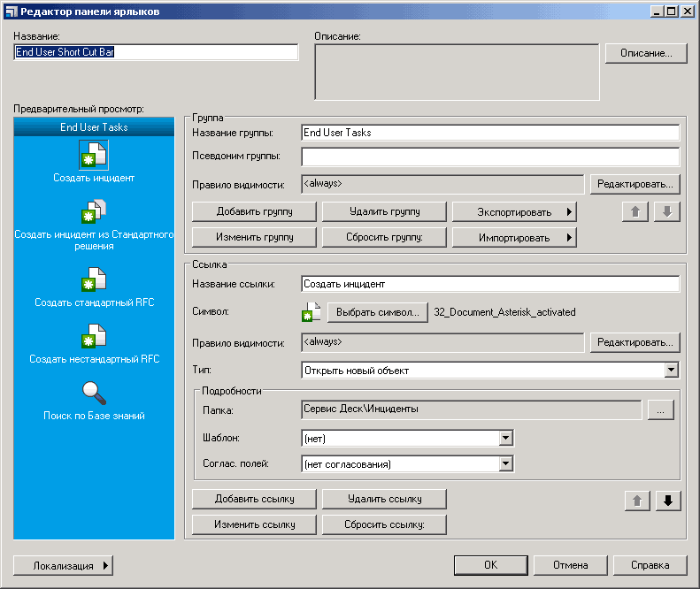The height and width of the screenshot is (589, 700).
Task: Click the 'Поиск по Базе знаний' label
Action: pyautogui.click(x=94, y=416)
